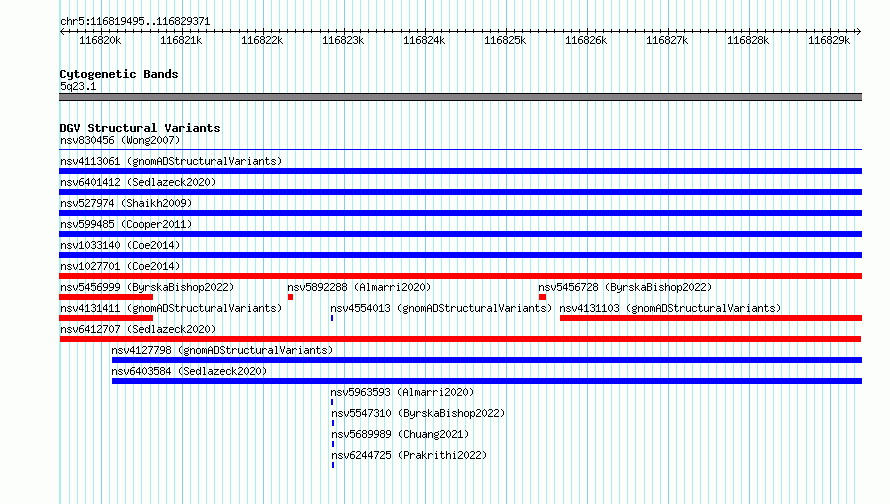Click the tiny blue mark under nsv5689989
Image resolution: width=890 pixels, height=504 pixels.
(333, 444)
